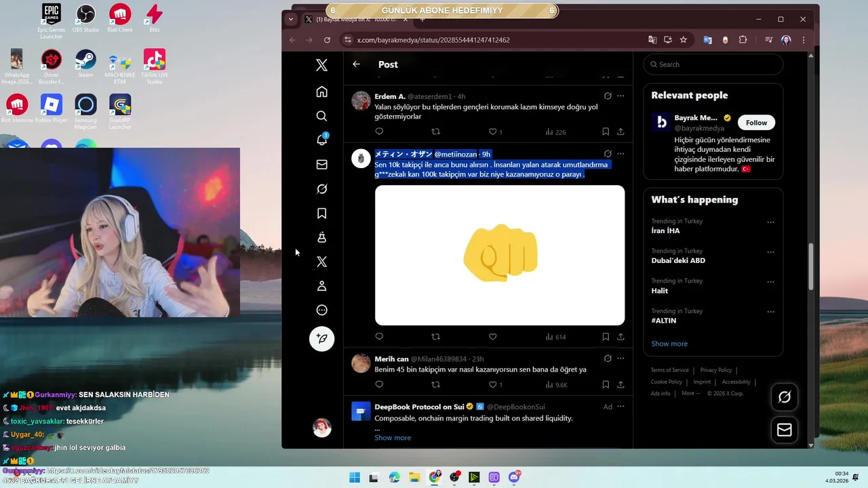Open Windows Start menu
The width and height of the screenshot is (868, 488).
coord(355,478)
